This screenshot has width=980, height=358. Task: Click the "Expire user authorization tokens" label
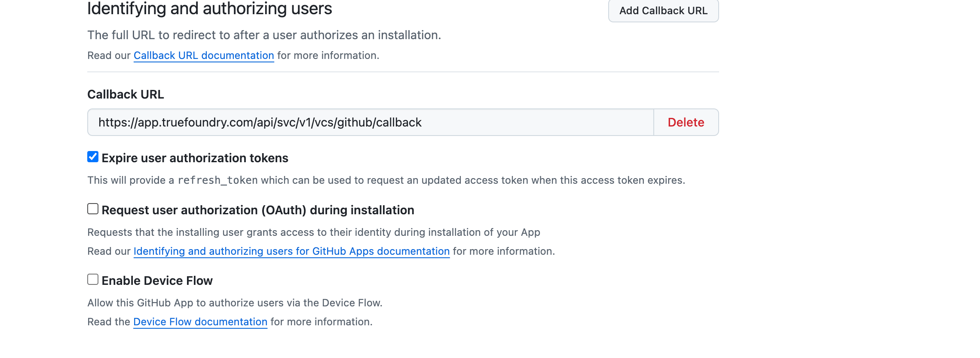(195, 158)
